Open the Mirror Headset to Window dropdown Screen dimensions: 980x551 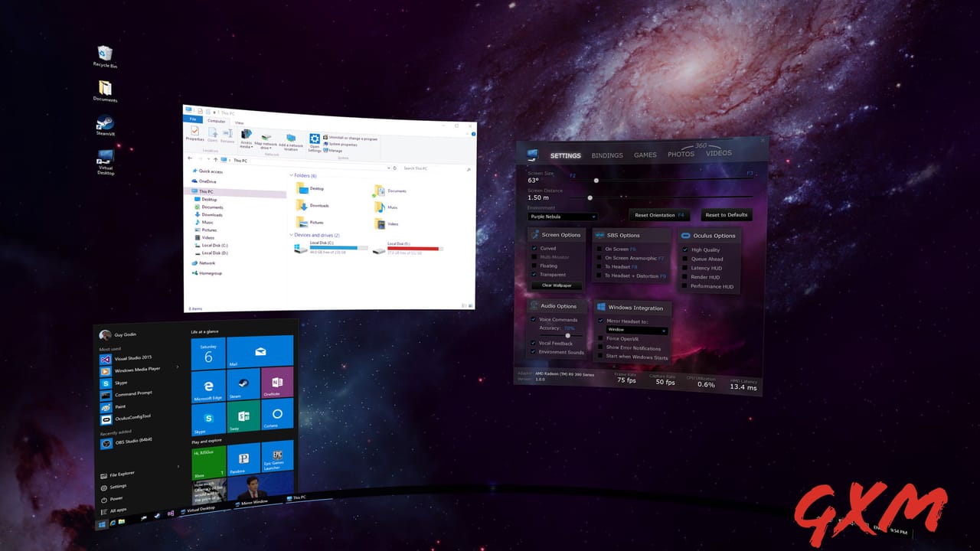tap(637, 330)
